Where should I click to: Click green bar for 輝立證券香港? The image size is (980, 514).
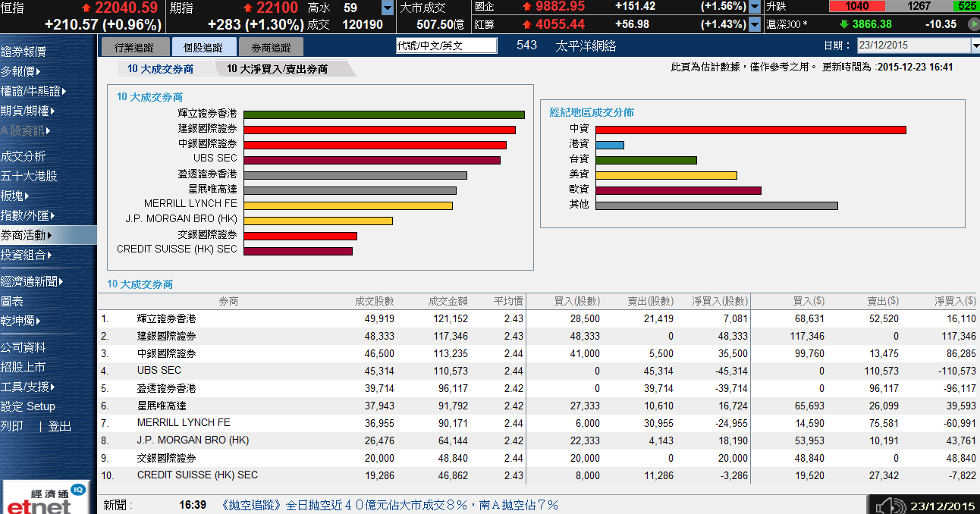(x=385, y=114)
